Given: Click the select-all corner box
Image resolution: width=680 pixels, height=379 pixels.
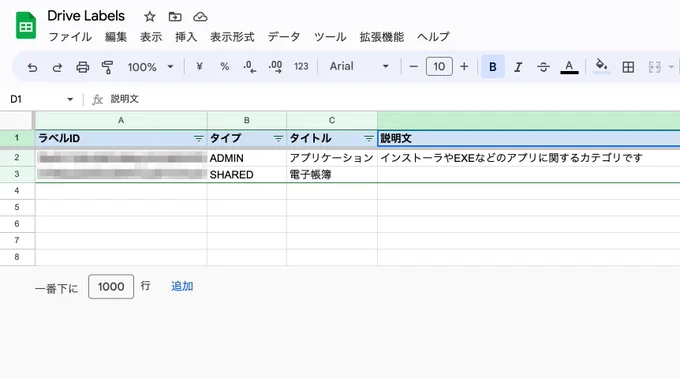Looking at the screenshot, I should pyautogui.click(x=16, y=120).
